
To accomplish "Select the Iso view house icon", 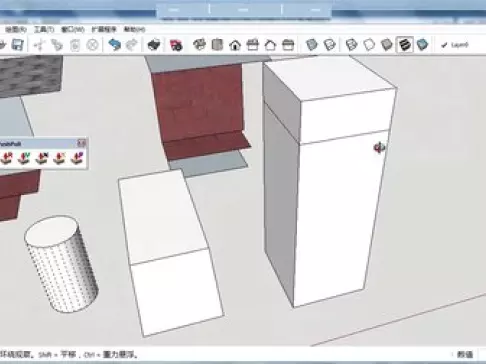I will (x=199, y=44).
